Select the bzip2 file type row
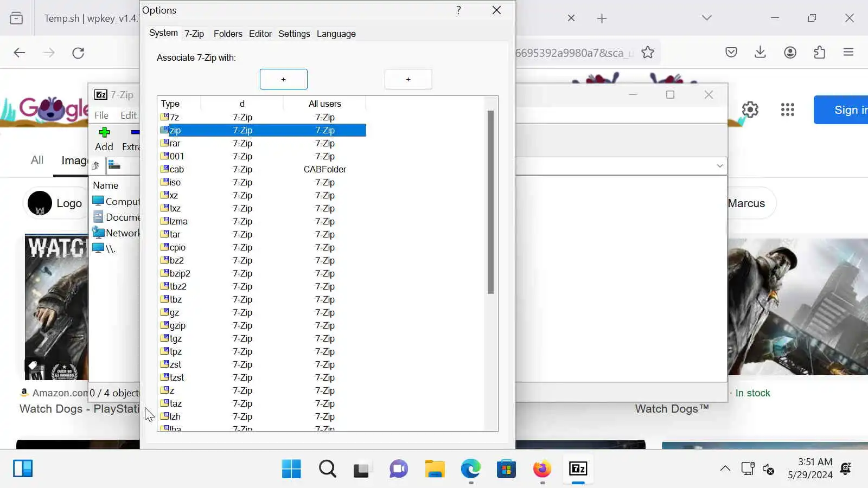 pyautogui.click(x=263, y=273)
